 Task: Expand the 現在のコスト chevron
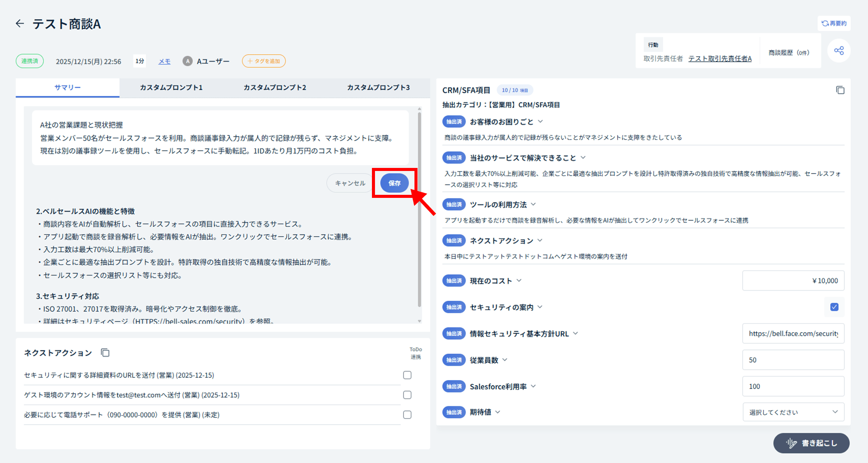519,281
